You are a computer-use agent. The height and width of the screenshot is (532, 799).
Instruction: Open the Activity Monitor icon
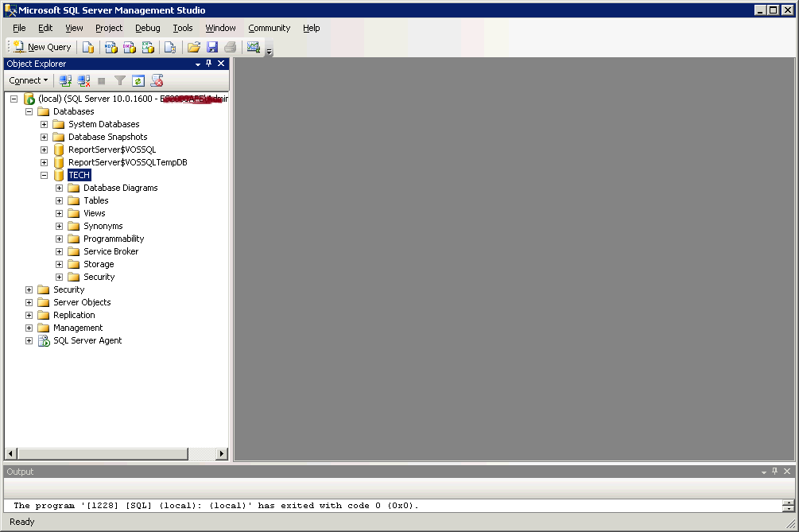254,48
